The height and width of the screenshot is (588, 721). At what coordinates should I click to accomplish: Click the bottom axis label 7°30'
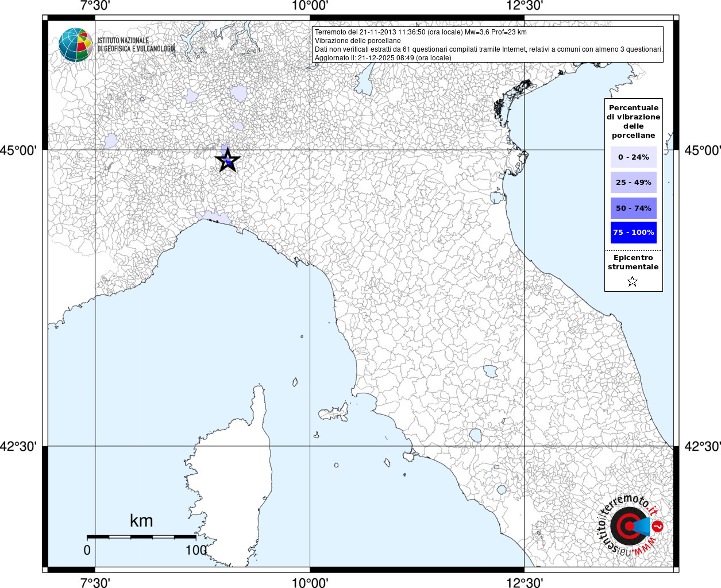click(95, 582)
